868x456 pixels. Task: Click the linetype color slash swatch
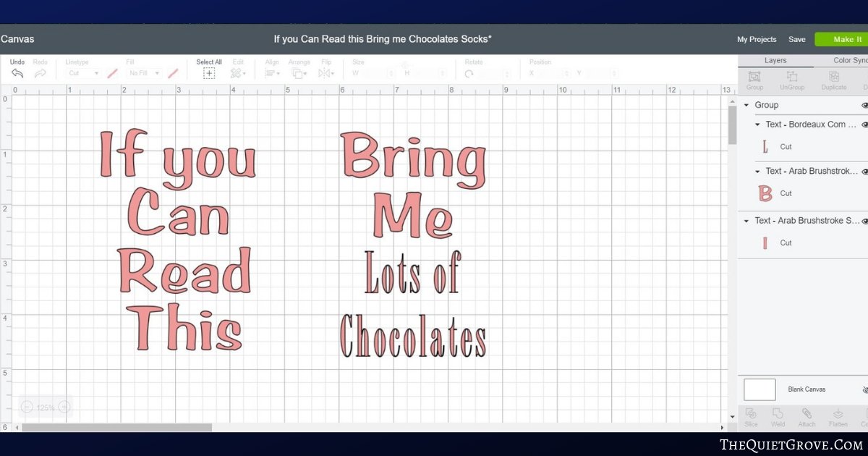pos(113,73)
